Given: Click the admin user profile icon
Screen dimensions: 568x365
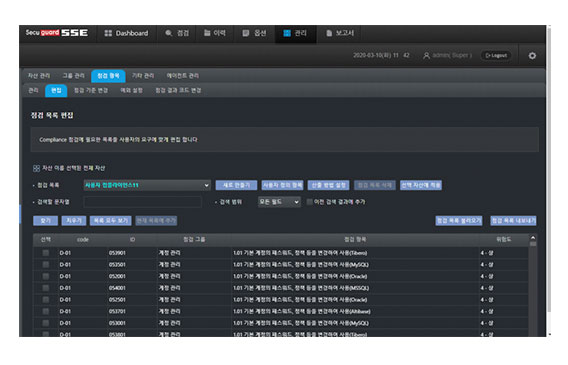Looking at the screenshot, I should 426,56.
